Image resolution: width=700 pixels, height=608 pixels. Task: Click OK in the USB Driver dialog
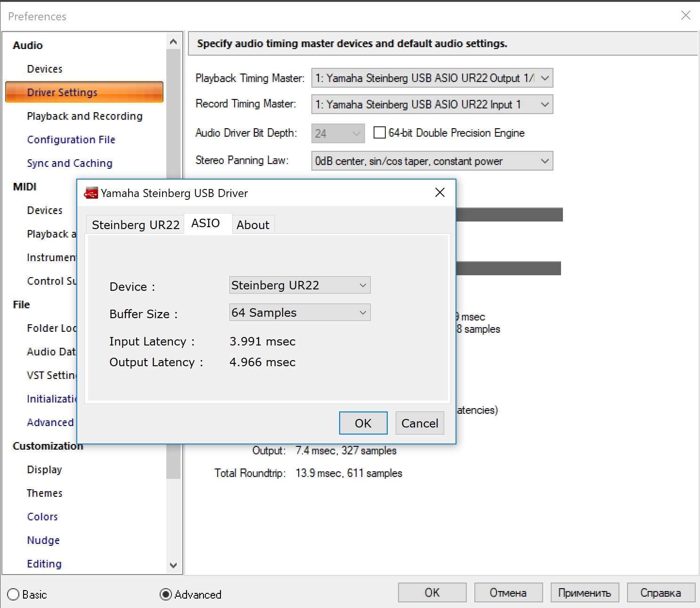tap(363, 423)
